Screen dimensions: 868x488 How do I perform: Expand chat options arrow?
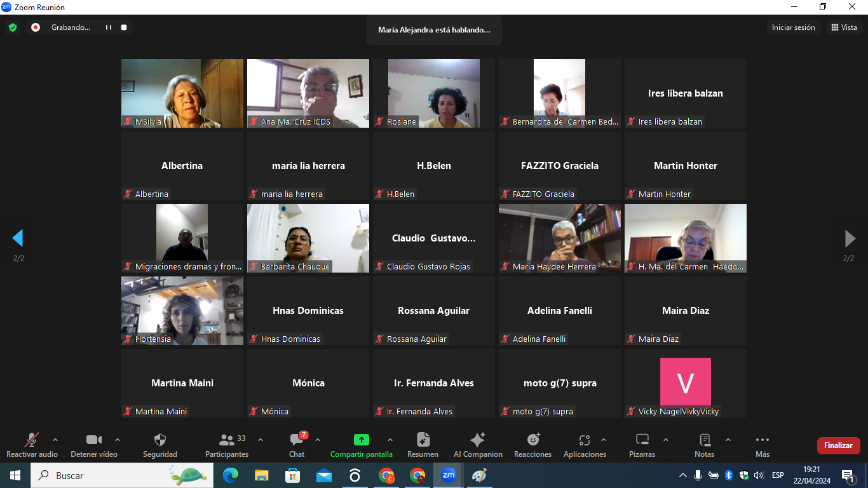coord(318,440)
